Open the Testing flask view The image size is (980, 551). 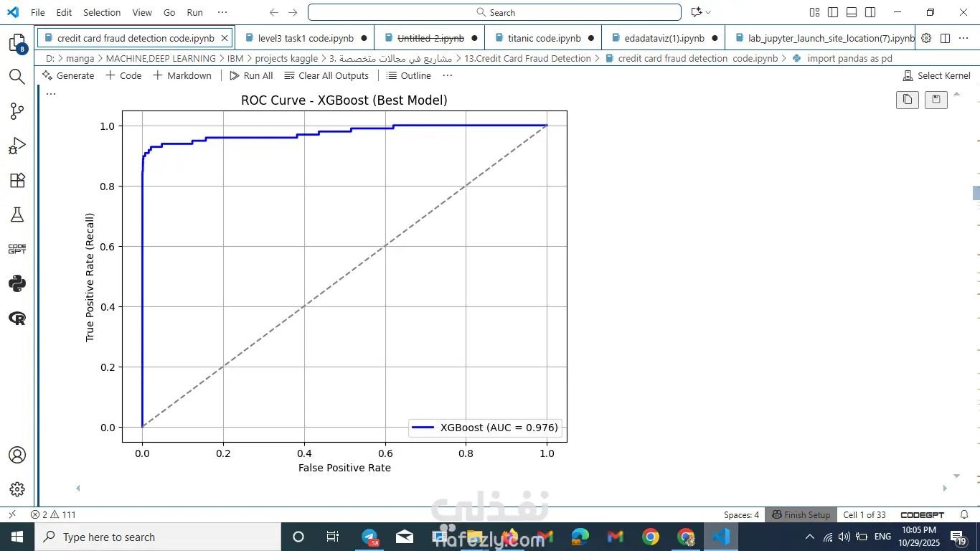[17, 215]
